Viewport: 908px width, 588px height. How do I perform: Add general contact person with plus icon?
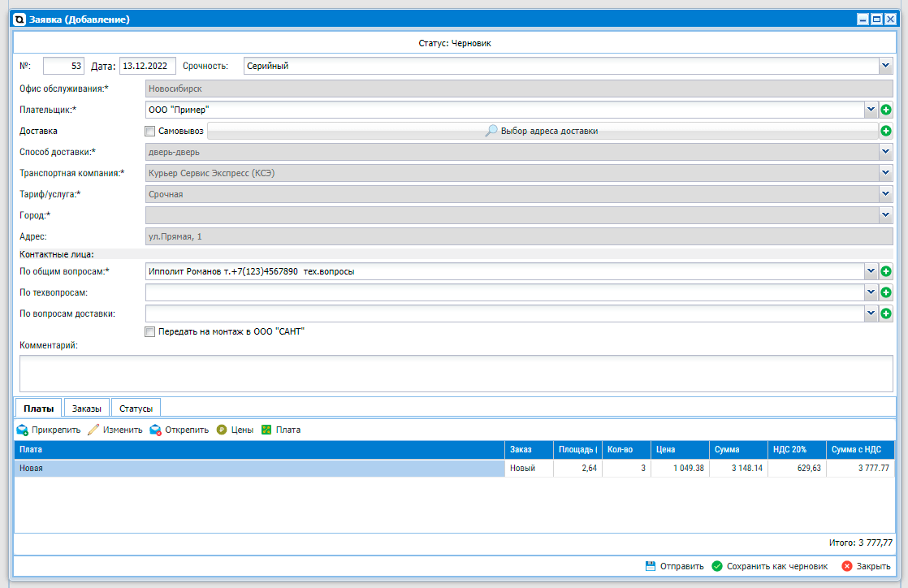(886, 271)
